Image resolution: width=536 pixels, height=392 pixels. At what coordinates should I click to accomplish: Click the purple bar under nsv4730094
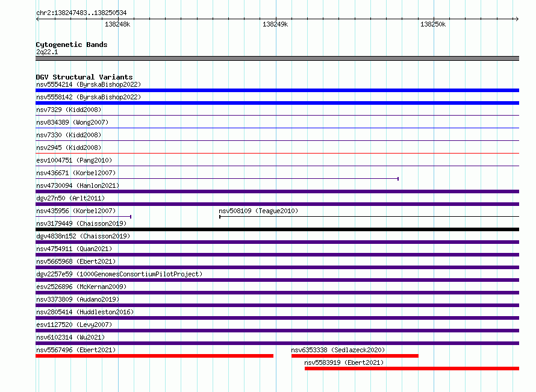click(277, 191)
